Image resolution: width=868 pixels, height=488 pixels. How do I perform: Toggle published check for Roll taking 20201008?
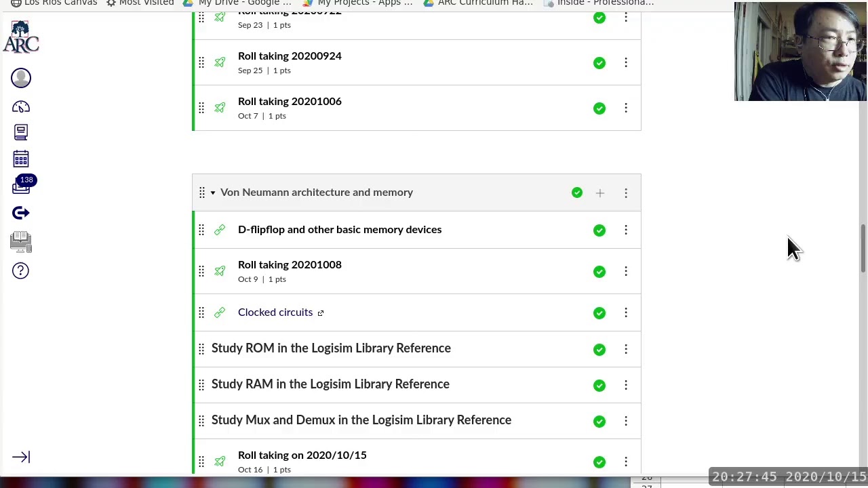tap(599, 271)
